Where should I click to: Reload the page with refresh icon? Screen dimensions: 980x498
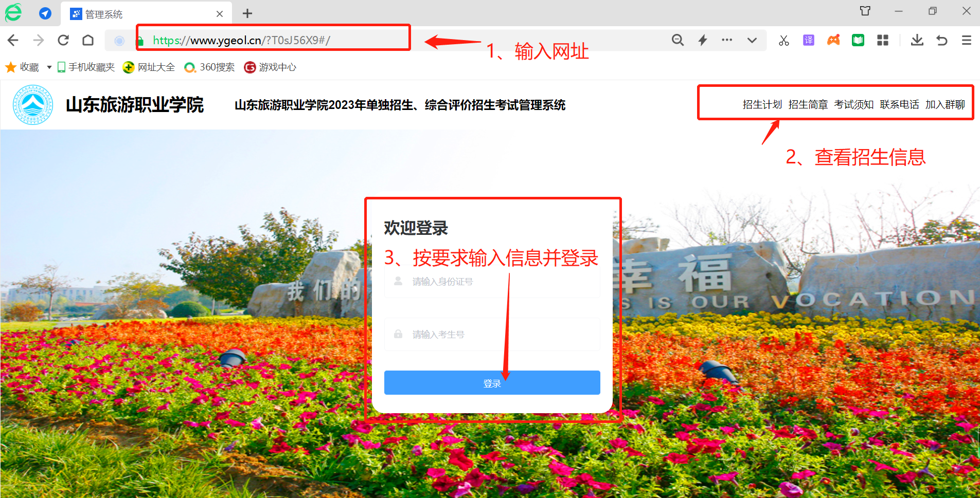click(63, 40)
